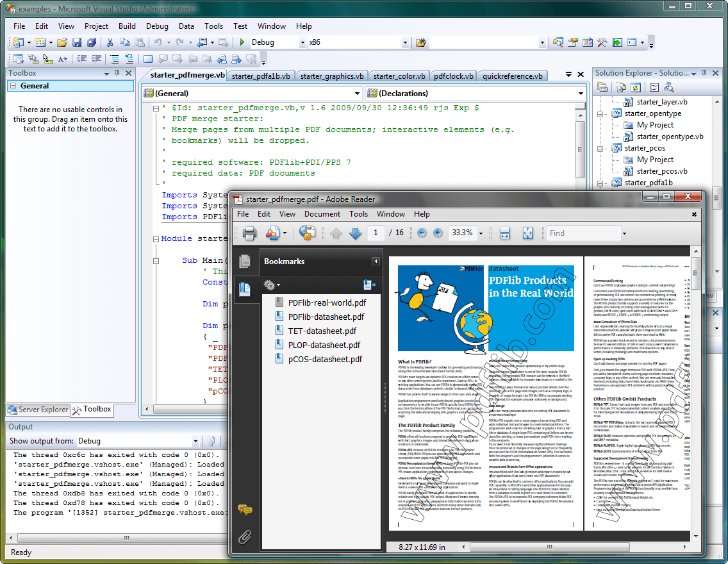The image size is (728, 564).
Task: Click the Start Debugging green play icon
Action: (242, 43)
